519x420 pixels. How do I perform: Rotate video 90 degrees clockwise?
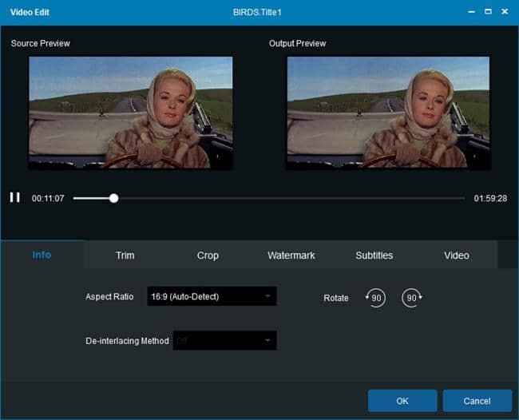pyautogui.click(x=412, y=298)
